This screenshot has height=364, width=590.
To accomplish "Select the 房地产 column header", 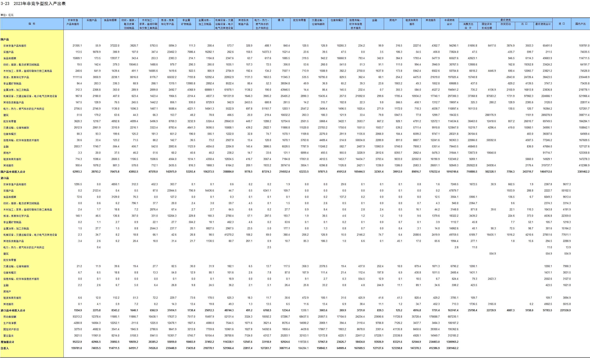I will click(x=393, y=20).
